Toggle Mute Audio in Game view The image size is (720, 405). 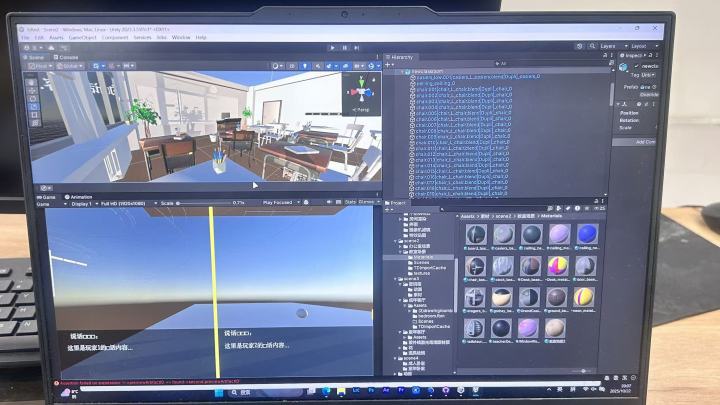(329, 202)
